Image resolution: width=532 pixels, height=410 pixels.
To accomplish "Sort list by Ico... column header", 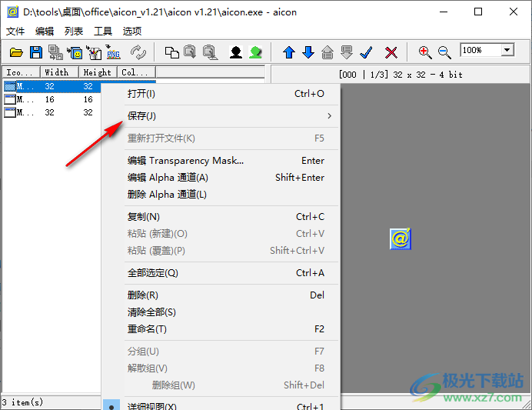I will pyautogui.click(x=22, y=72).
